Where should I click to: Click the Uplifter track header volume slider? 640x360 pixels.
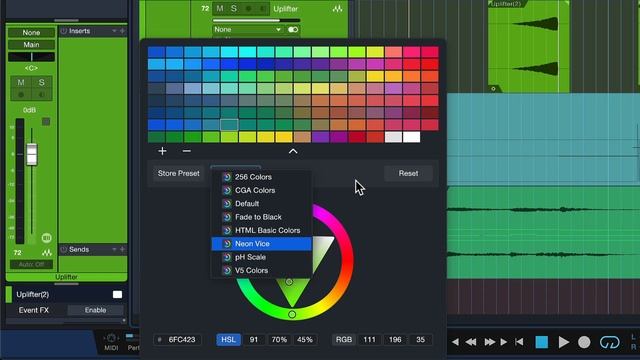256,20
